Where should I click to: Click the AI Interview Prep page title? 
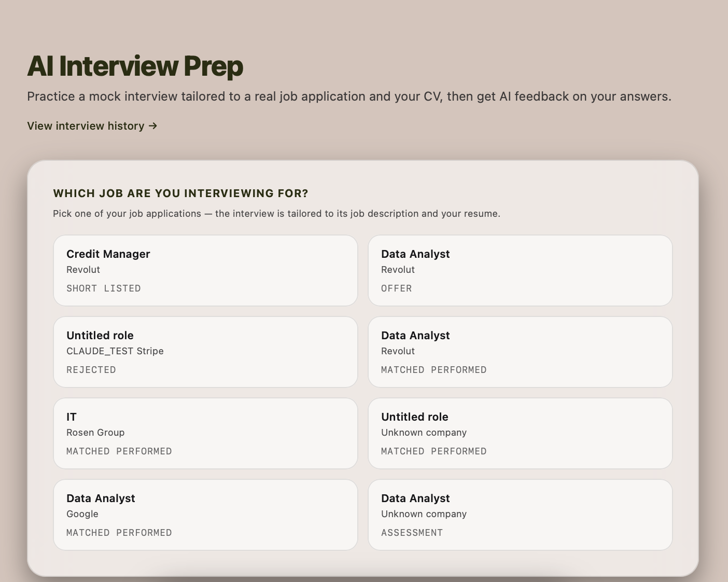tap(135, 66)
